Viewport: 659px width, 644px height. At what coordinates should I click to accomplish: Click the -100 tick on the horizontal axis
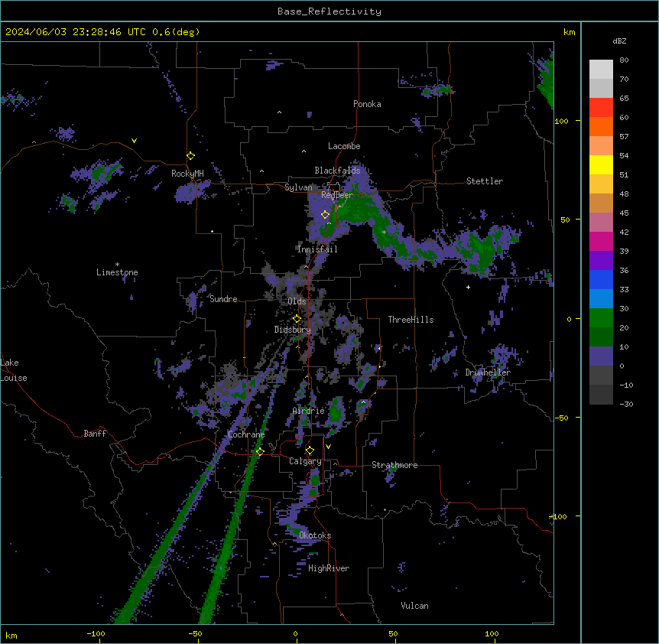[x=96, y=634]
